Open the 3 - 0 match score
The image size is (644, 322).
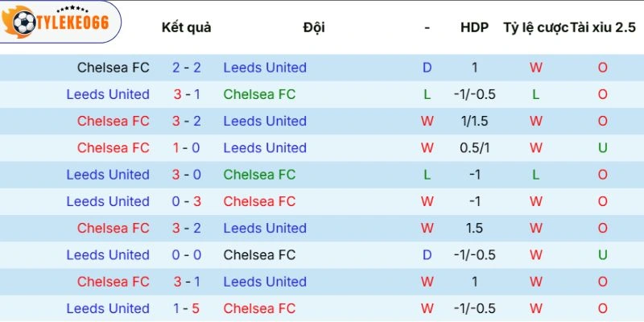187,175
